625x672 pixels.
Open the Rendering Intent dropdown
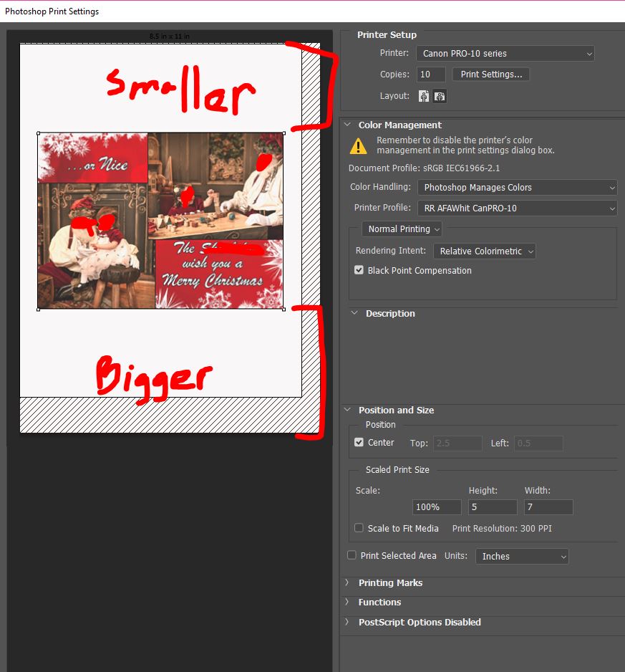[x=485, y=251]
